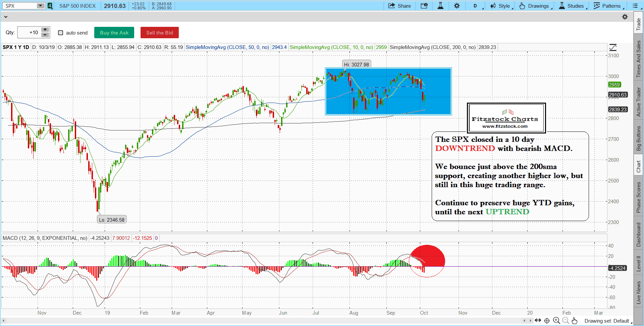Viewport: 644px width, 326px height.
Task: Open the SPX symbol dropdown arrow
Action: point(40,6)
